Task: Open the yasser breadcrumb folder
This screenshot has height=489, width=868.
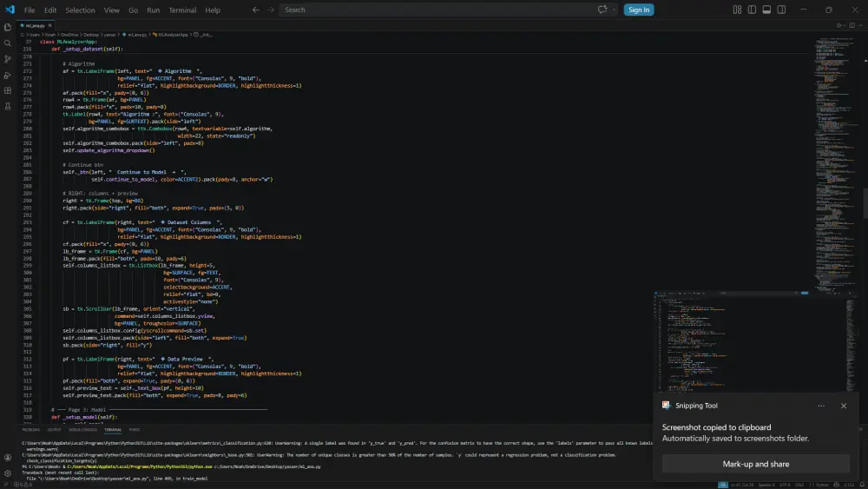Action: (x=109, y=35)
